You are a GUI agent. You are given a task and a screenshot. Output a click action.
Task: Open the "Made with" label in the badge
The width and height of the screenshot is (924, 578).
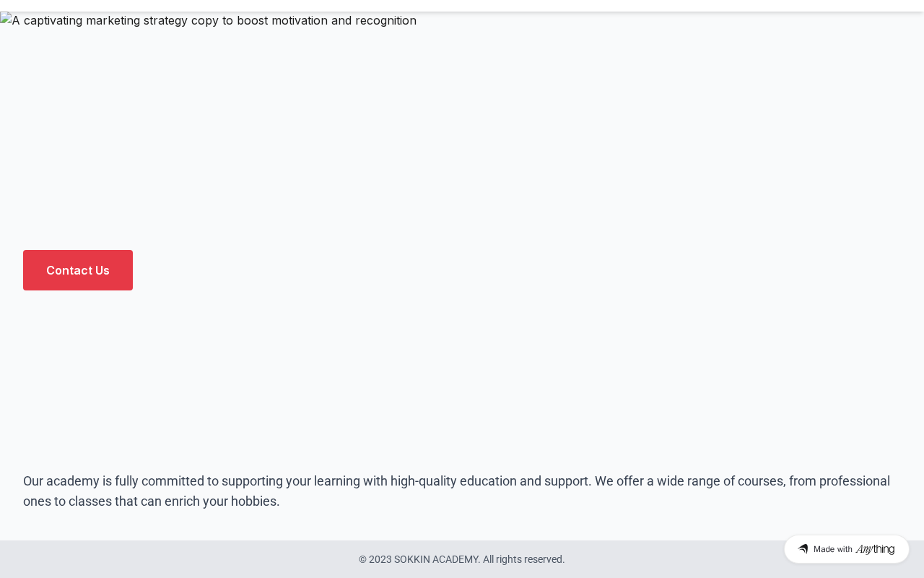coord(832,549)
